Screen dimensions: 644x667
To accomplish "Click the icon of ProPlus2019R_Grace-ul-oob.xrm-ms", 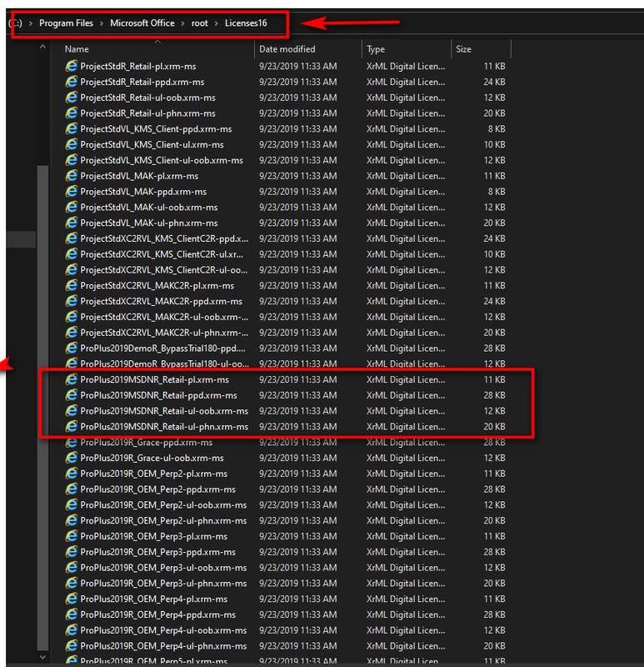I will click(x=72, y=458).
